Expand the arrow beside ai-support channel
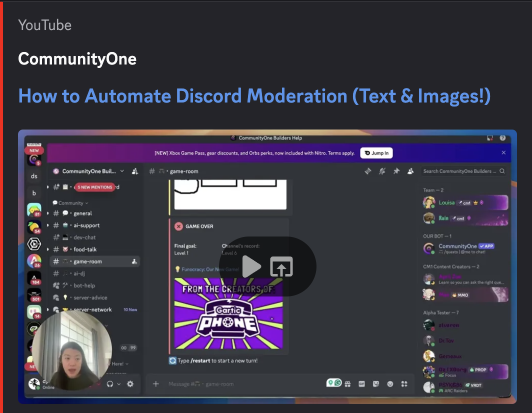Screen dimensions: 532x413 [48, 225]
